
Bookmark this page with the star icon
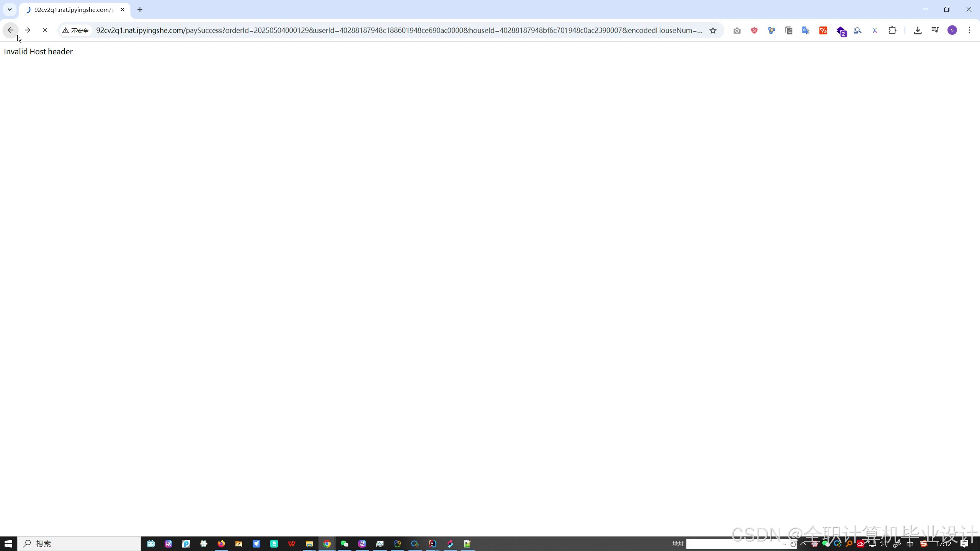tap(713, 31)
